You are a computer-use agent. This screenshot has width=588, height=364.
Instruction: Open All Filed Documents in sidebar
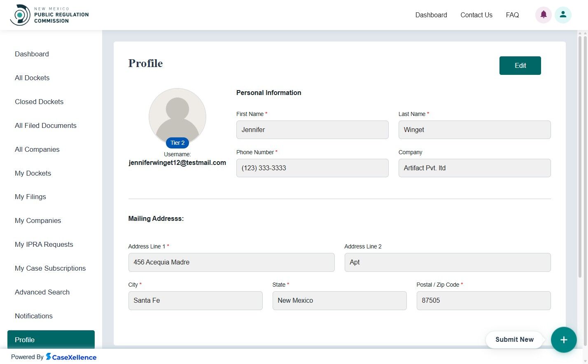[x=46, y=125]
